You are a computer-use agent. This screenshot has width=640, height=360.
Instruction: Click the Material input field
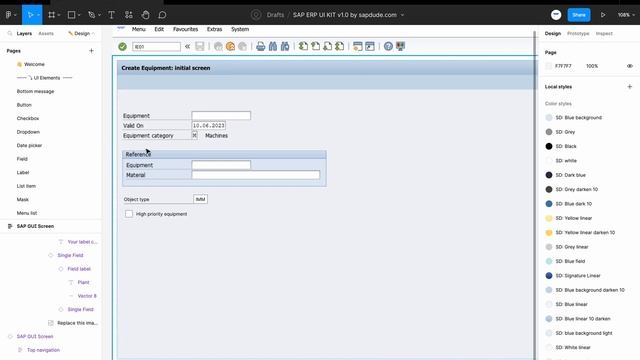click(256, 175)
